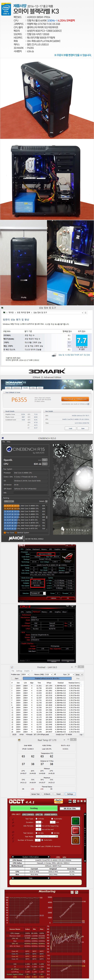Click the Load button in 3DMark 11
The image size is (94, 980).
click(x=70, y=428)
